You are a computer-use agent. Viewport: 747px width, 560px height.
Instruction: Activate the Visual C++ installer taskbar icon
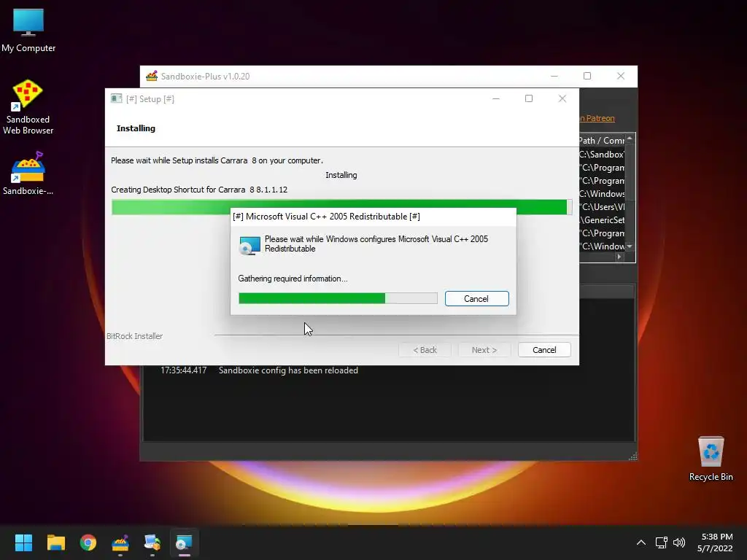[184, 542]
